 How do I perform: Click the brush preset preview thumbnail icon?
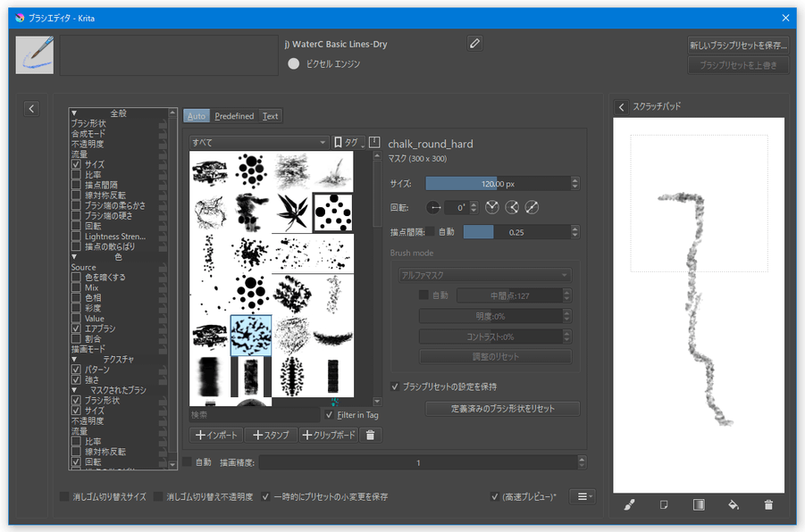34,54
